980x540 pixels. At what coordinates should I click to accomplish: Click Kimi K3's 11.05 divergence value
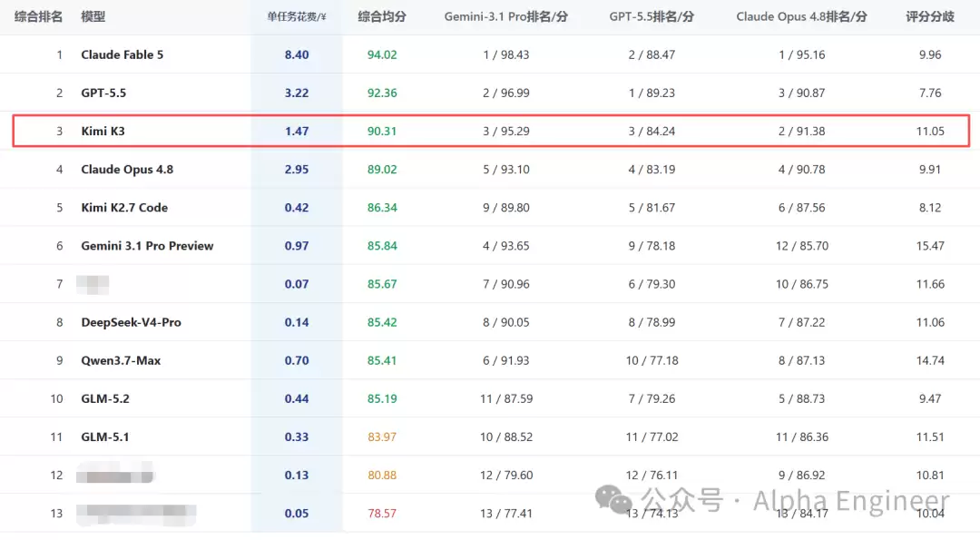pos(930,132)
